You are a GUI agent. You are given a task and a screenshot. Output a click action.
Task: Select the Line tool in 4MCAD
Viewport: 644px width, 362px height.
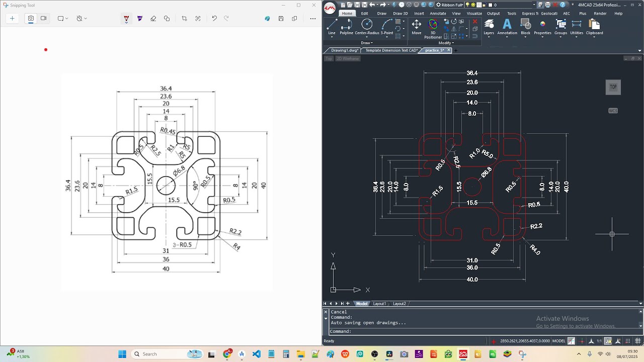tap(332, 27)
